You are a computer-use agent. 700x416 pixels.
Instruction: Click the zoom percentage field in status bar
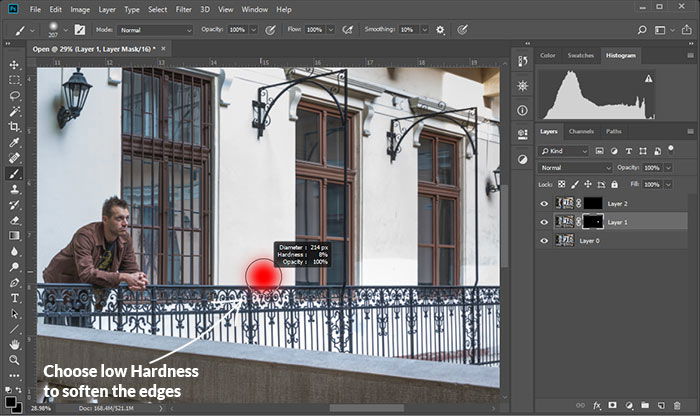tap(41, 408)
